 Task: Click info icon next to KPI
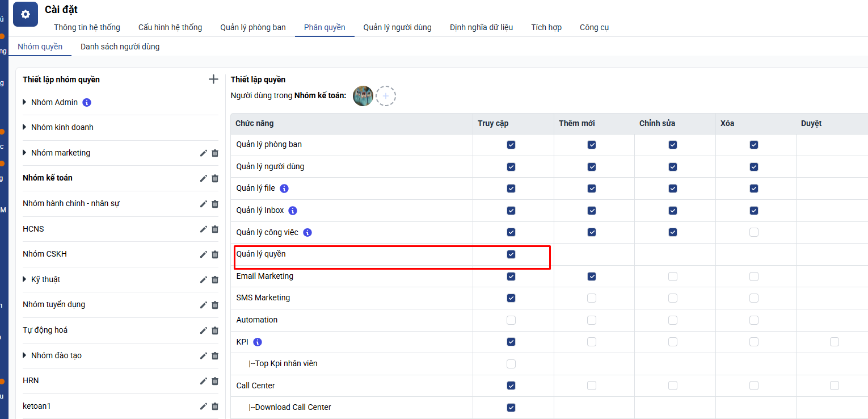click(258, 342)
